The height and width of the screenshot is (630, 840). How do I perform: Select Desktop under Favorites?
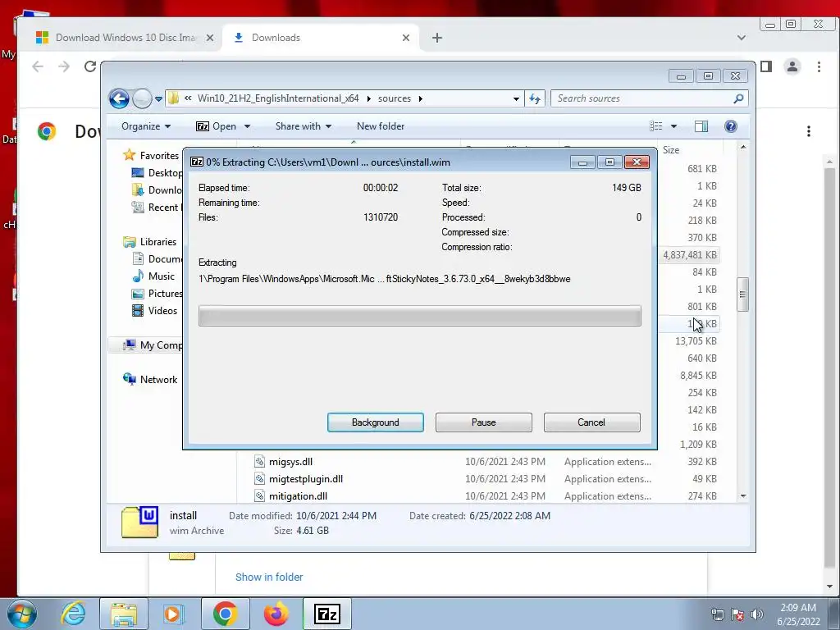pyautogui.click(x=157, y=173)
